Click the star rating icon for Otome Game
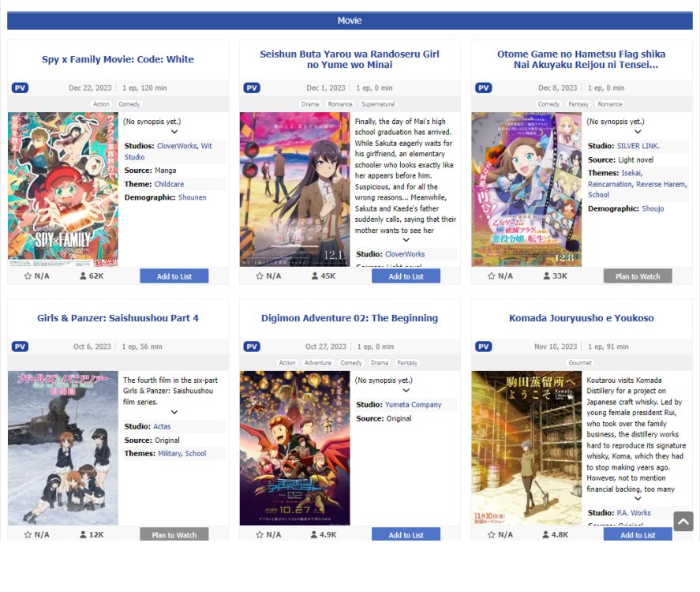Screen dimensions: 700x592 point(492,276)
